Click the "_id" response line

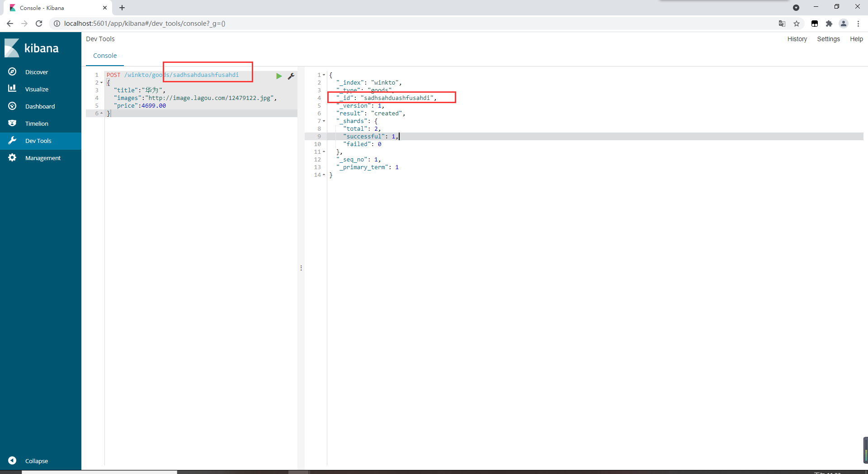coord(387,98)
